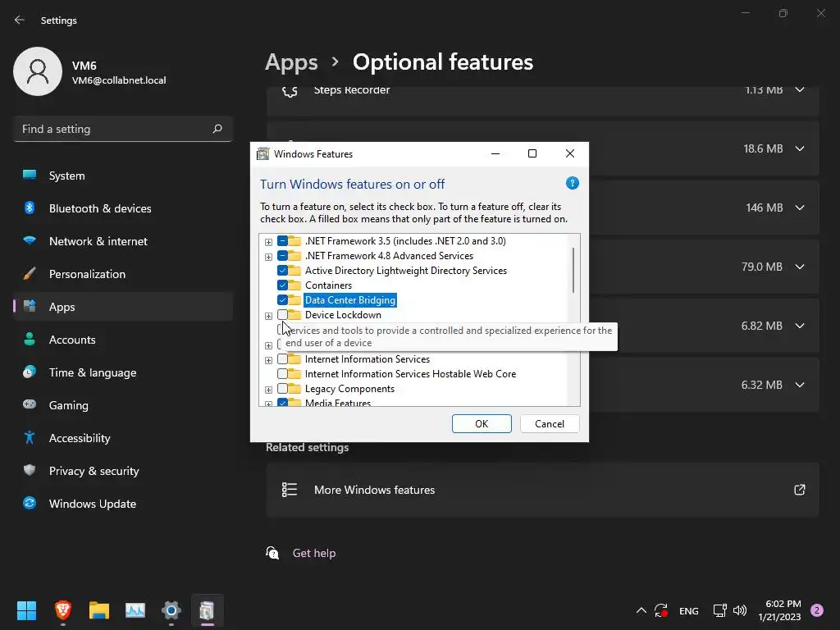Click the Windows Start button
840x630 pixels.
tap(26, 610)
